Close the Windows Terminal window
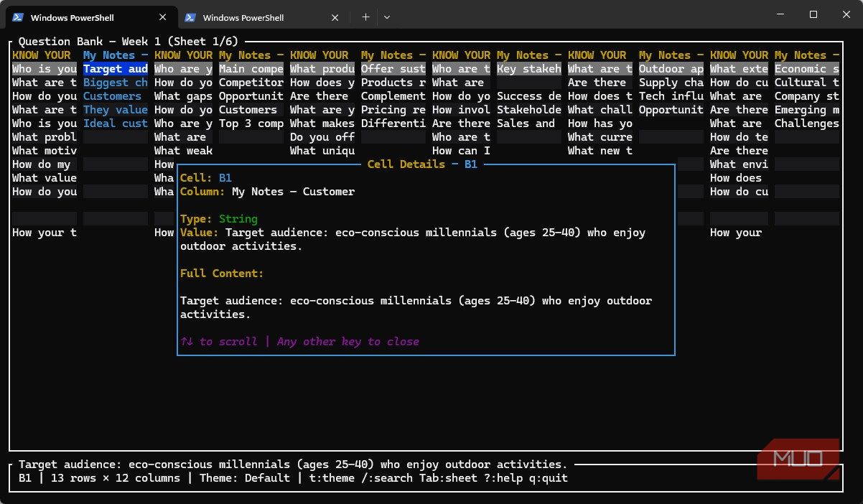Viewport: 863px width, 504px height. pyautogui.click(x=846, y=14)
